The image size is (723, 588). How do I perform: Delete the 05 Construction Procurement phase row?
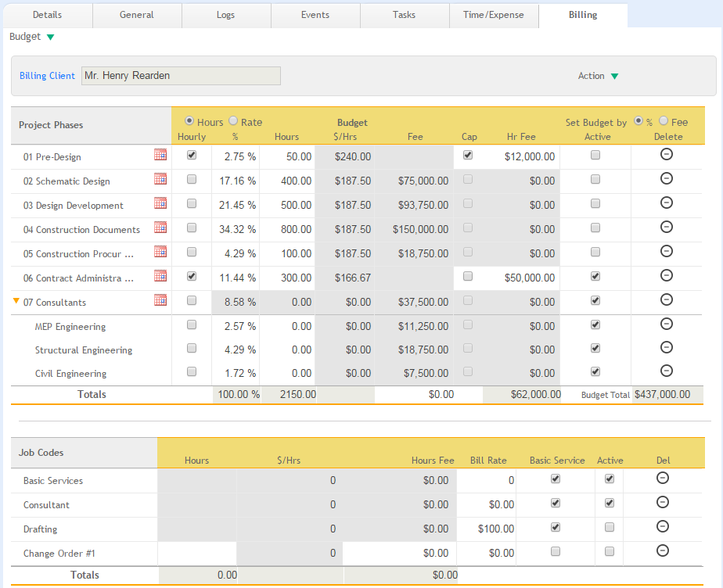[667, 251]
